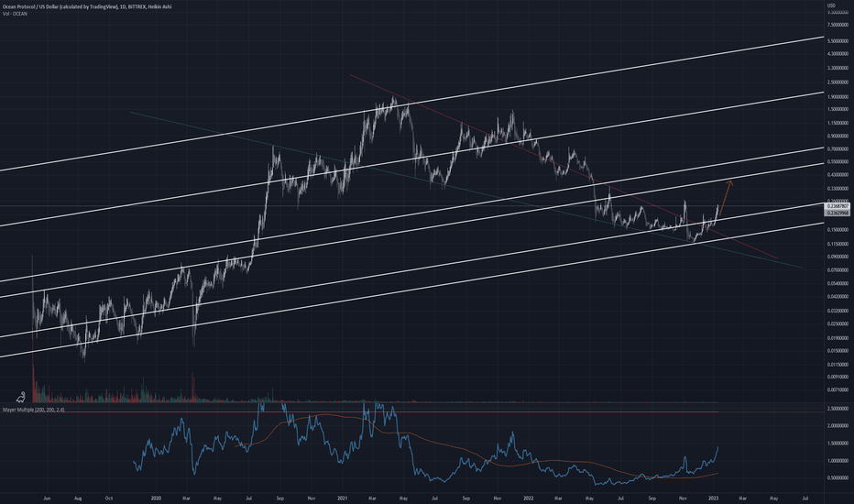Click the 0.90000000 price axis label

pyautogui.click(x=838, y=137)
